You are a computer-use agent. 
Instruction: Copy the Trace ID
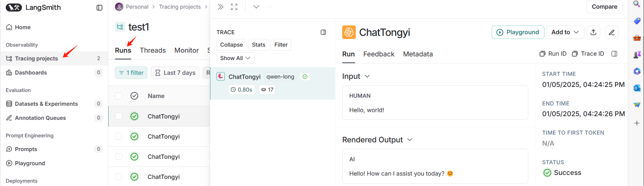(x=588, y=54)
